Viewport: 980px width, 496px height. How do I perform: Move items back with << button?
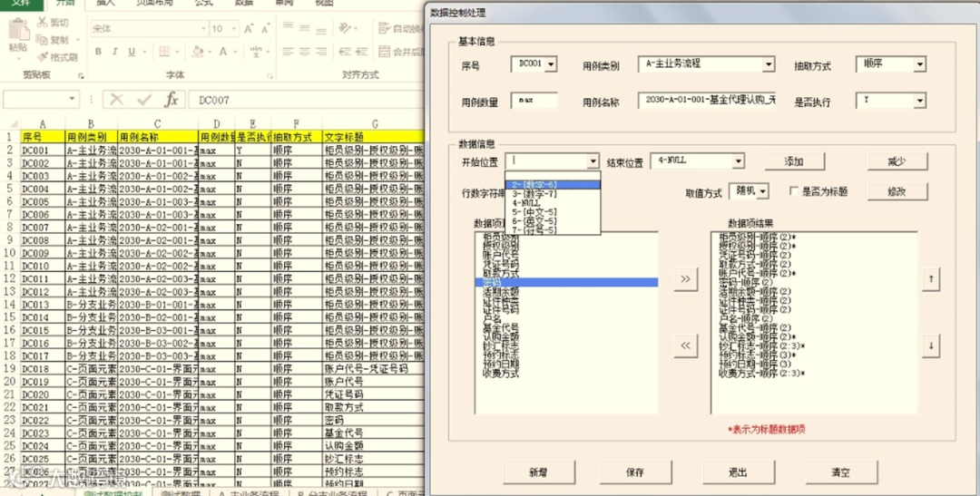[686, 345]
